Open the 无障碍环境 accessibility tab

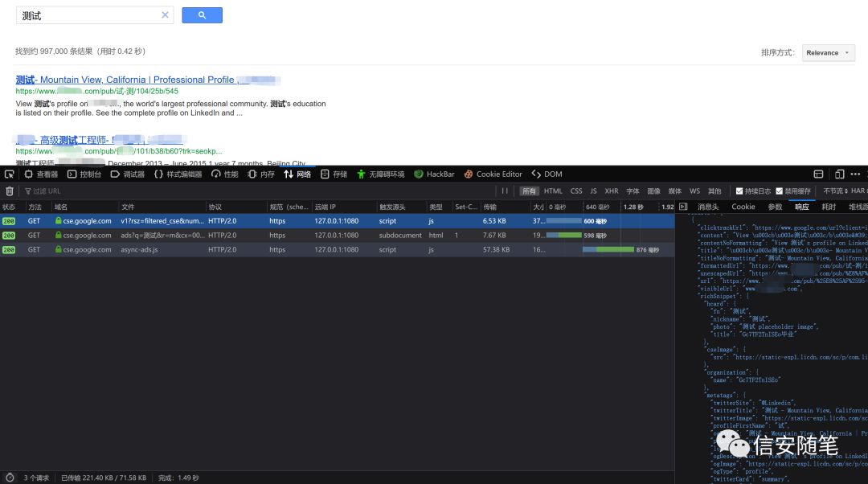click(380, 174)
